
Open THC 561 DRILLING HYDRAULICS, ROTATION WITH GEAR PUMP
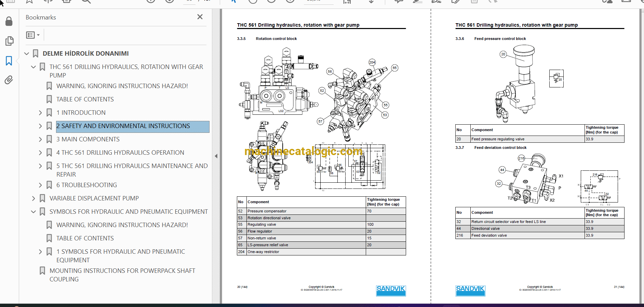pyautogui.click(x=126, y=71)
